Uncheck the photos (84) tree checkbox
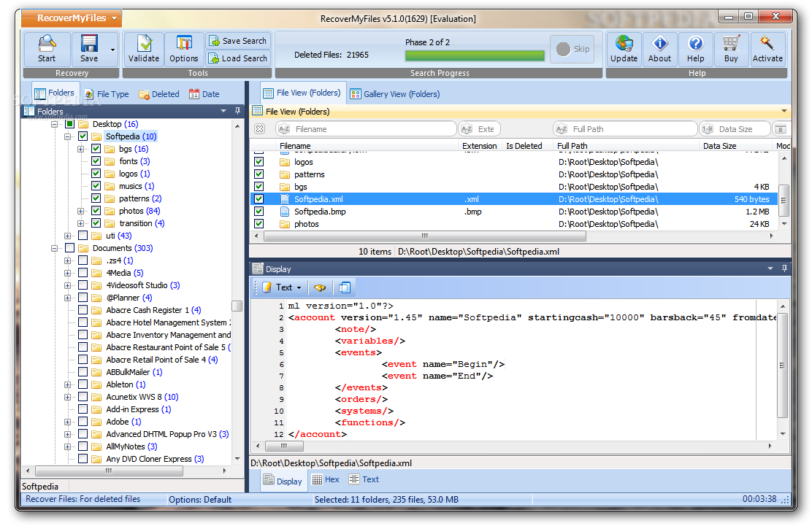Screen dimensions: 812x526 pyautogui.click(x=96, y=211)
